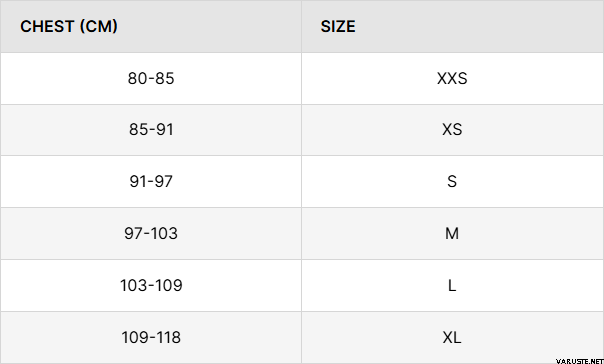
Task: Select the 97-103 chest measurement
Action: pos(151,233)
